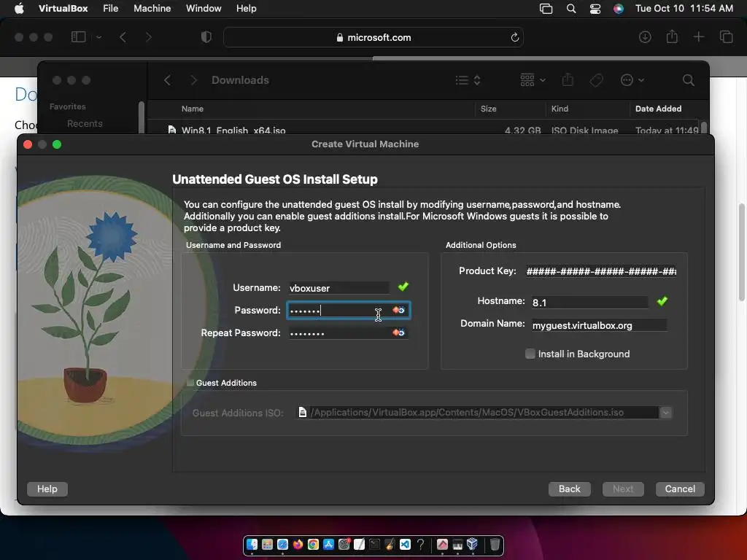Open App Store from the dock
The width and height of the screenshot is (747, 560).
tap(329, 544)
